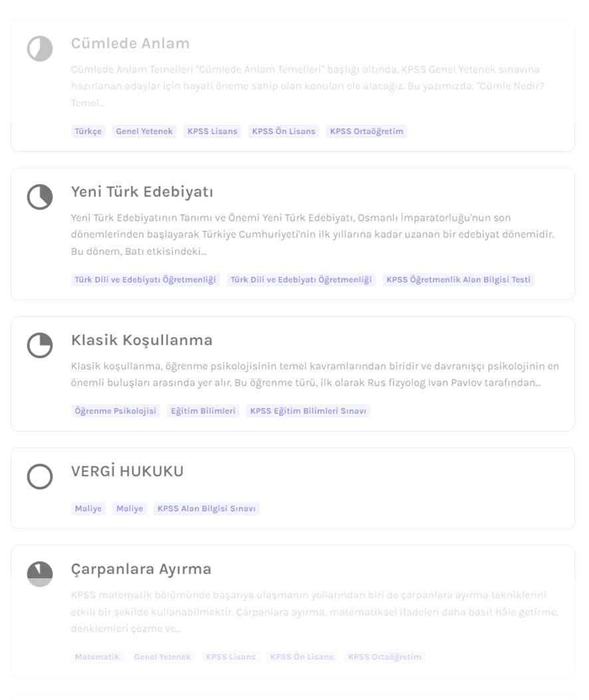Image resolution: width=589 pixels, height=700 pixels.
Task: Click the pie chart icon next to Klasik Koşullanma
Action: point(39,345)
